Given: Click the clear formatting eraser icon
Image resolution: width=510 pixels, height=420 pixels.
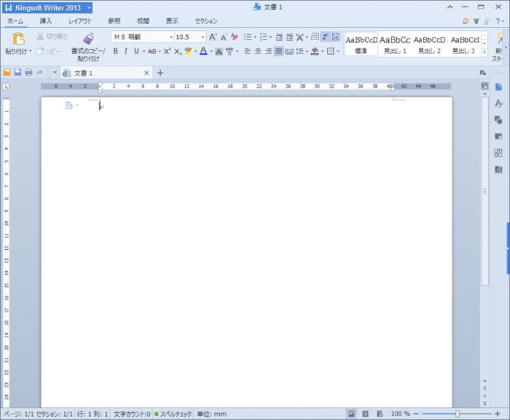Looking at the screenshot, I should coord(234,38).
